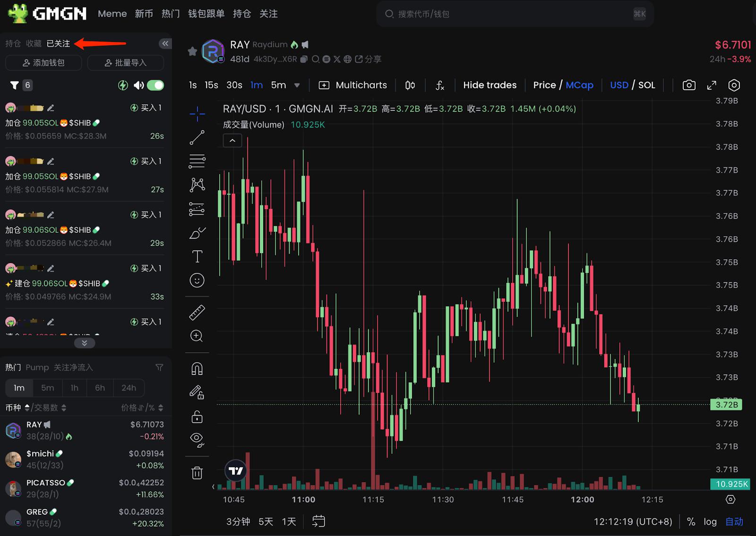Open the Meme menu in navbar
The width and height of the screenshot is (756, 536).
tap(112, 14)
